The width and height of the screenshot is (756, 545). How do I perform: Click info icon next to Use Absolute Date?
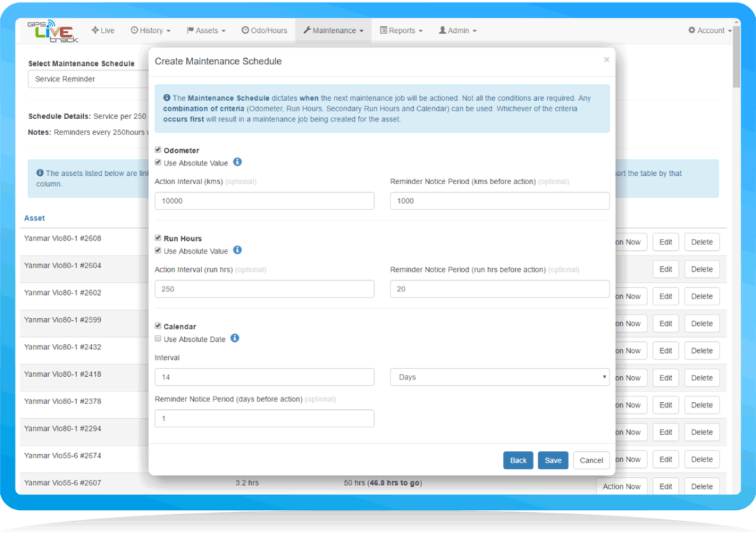[234, 338]
